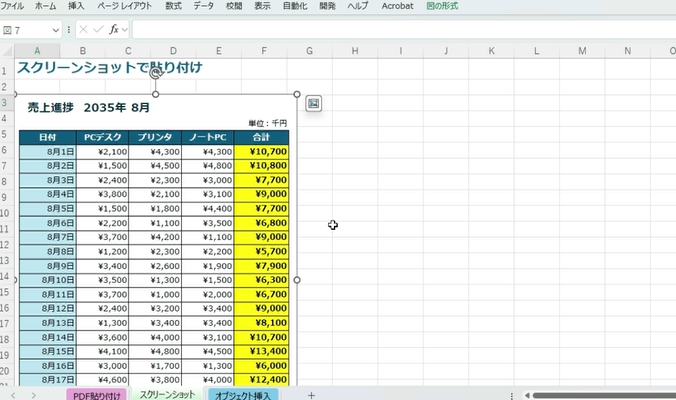676x400 pixels.
Task: Click the 単位：千円 label
Action: click(267, 123)
